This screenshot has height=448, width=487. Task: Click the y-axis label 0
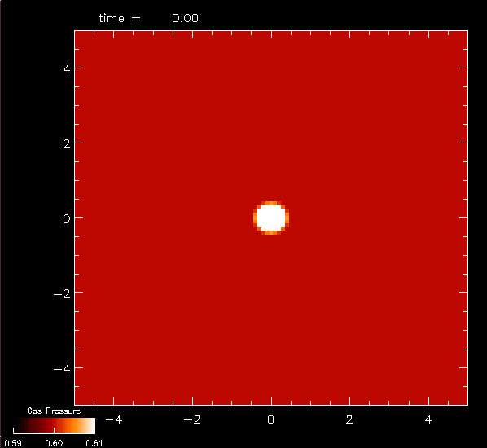point(67,219)
